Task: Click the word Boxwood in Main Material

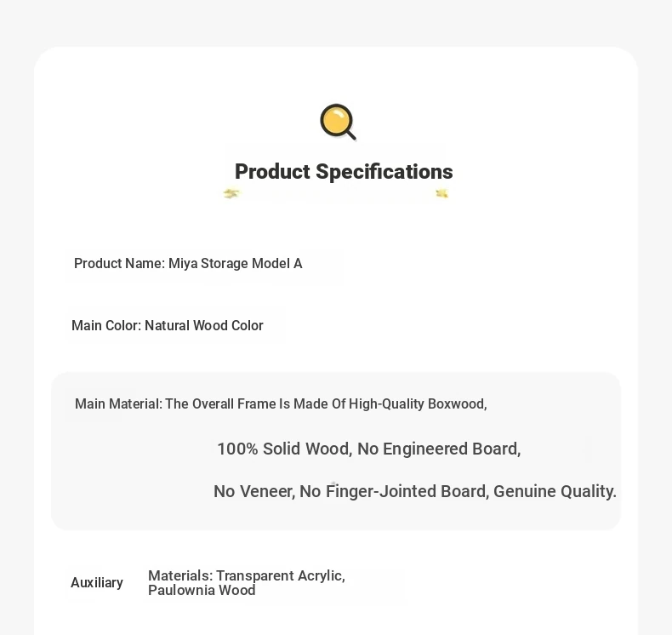Action: (x=458, y=403)
